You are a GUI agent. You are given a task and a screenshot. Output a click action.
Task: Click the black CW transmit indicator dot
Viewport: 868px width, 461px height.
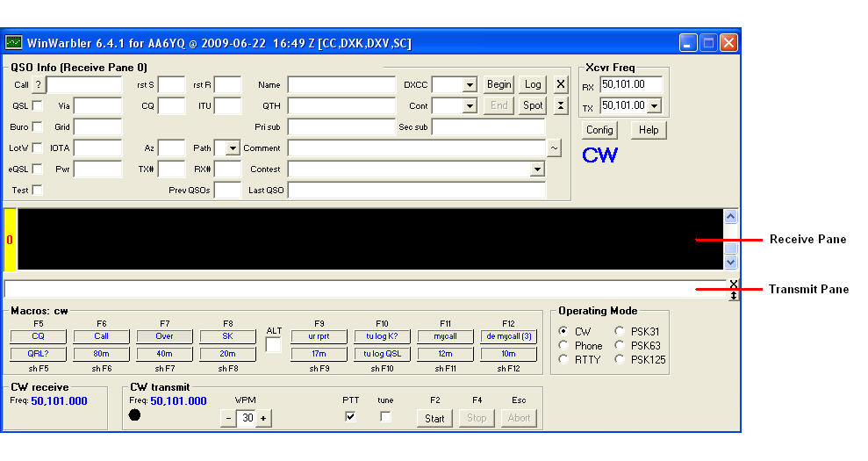[134, 415]
